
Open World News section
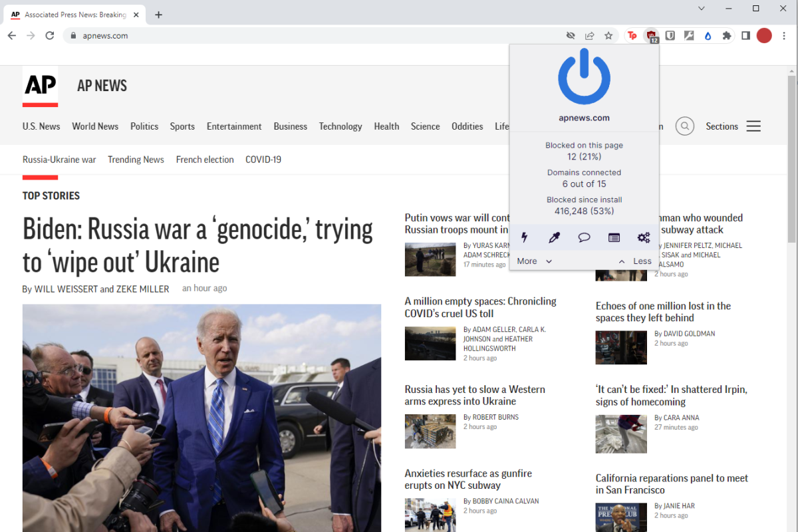[95, 126]
